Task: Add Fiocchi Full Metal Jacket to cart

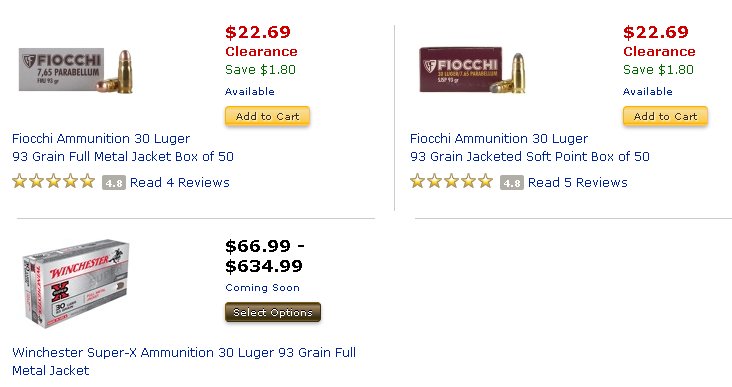Action: tap(267, 116)
